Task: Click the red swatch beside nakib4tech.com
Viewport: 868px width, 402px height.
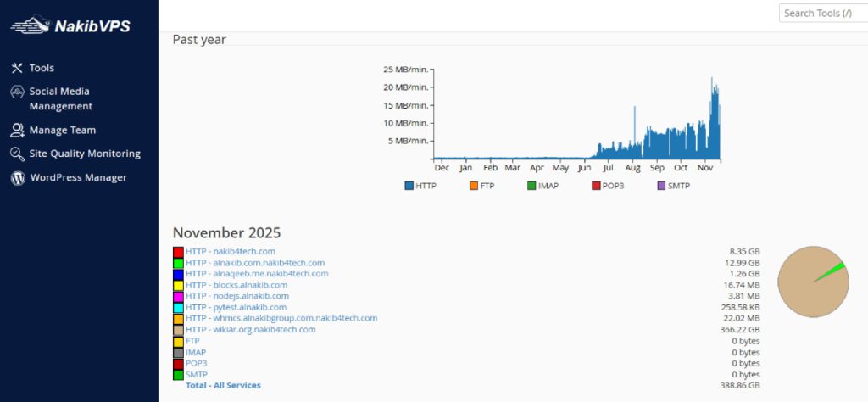Action: click(x=178, y=252)
